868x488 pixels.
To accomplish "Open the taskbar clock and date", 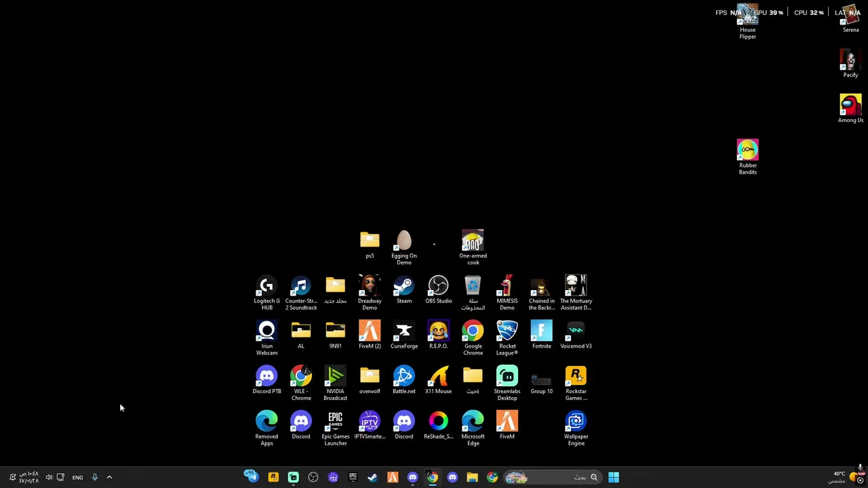I will [x=29, y=477].
